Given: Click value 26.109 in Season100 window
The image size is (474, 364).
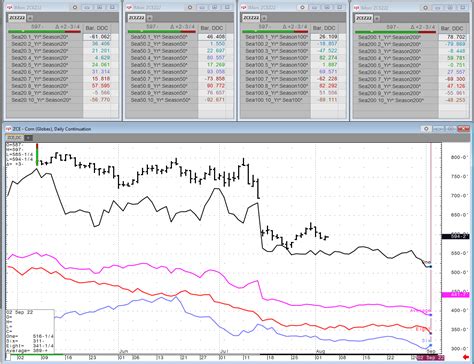Looking at the screenshot, I should click(x=328, y=37).
